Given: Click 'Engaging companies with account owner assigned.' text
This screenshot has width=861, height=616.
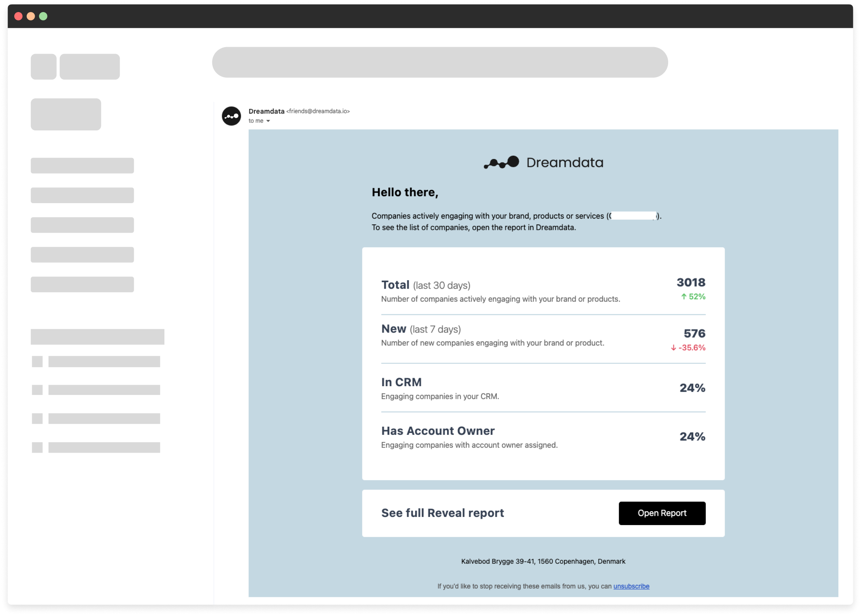Looking at the screenshot, I should [469, 445].
